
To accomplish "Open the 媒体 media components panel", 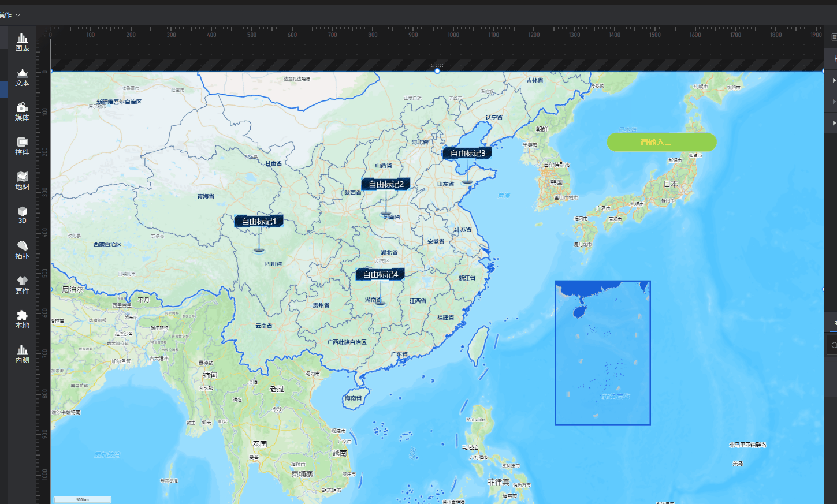I will tap(22, 112).
